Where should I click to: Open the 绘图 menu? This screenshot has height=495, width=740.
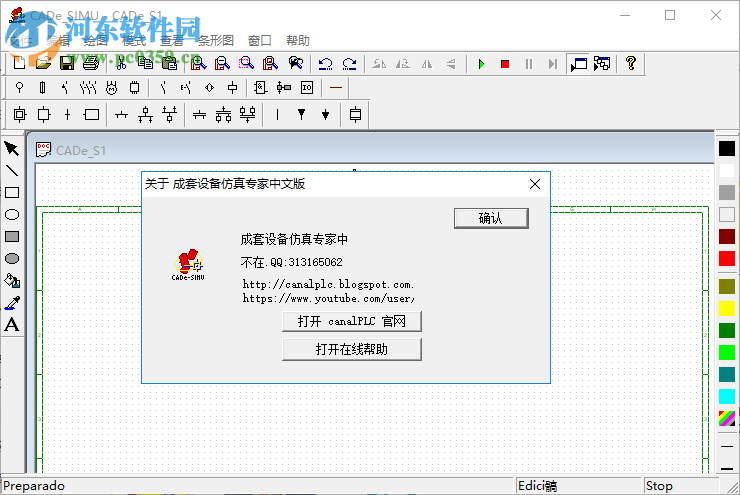96,41
